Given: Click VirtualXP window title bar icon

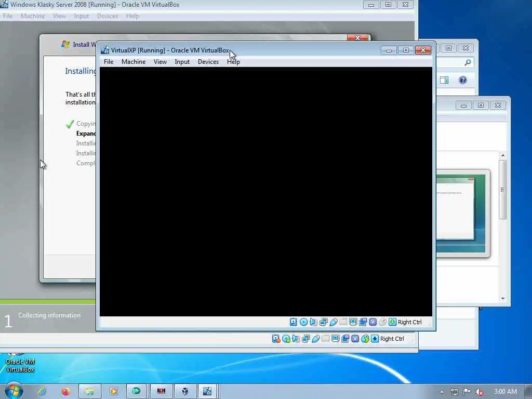Looking at the screenshot, I should (x=105, y=50).
